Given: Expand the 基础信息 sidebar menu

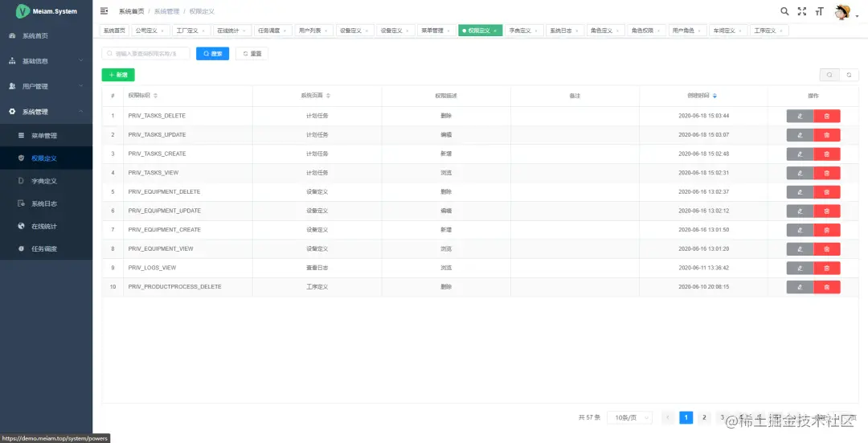Looking at the screenshot, I should pyautogui.click(x=47, y=61).
